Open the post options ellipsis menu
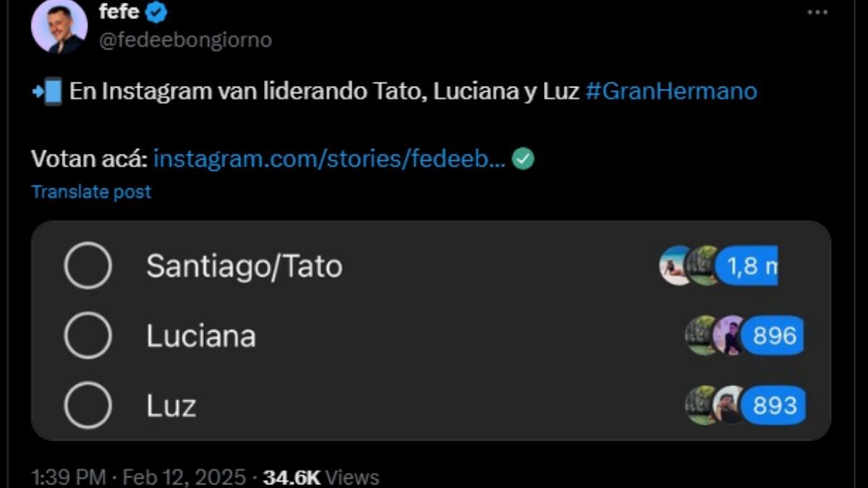Screen dimensions: 868x488 (819, 10)
